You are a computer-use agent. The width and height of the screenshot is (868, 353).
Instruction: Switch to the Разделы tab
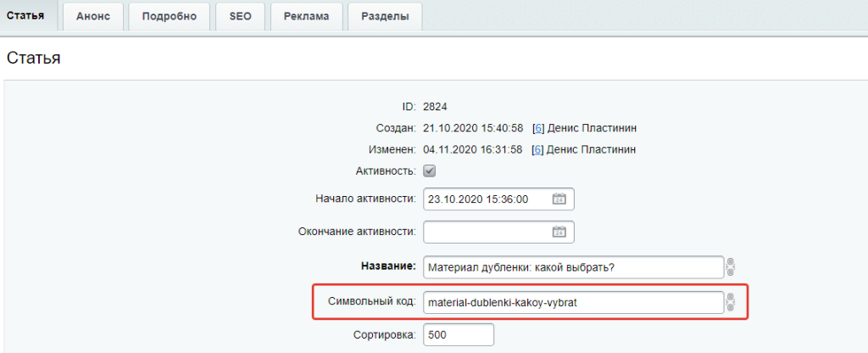(386, 17)
